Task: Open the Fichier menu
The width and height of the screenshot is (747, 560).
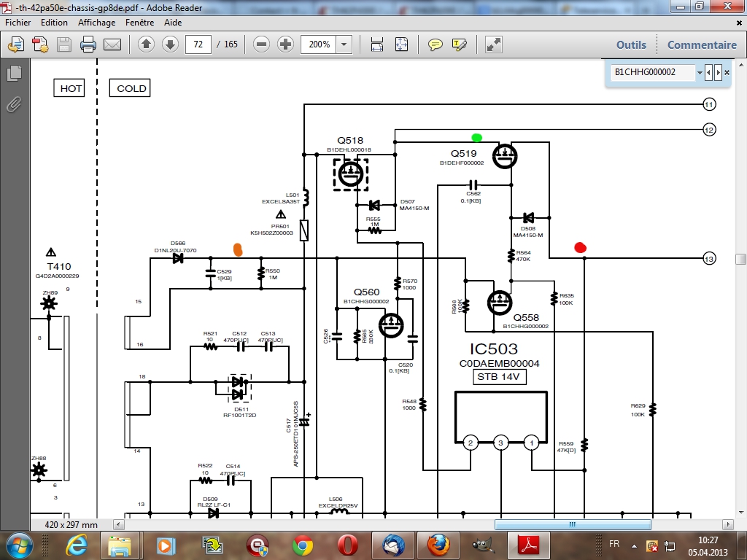Action: click(x=18, y=23)
